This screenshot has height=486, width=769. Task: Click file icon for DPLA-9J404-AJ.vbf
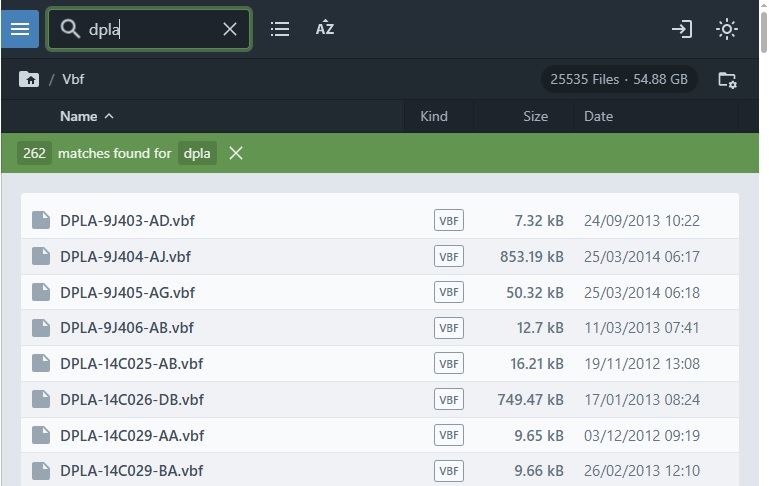point(41,256)
